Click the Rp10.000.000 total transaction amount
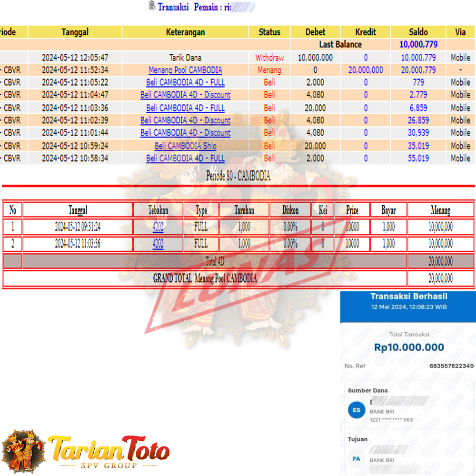 pos(409,347)
